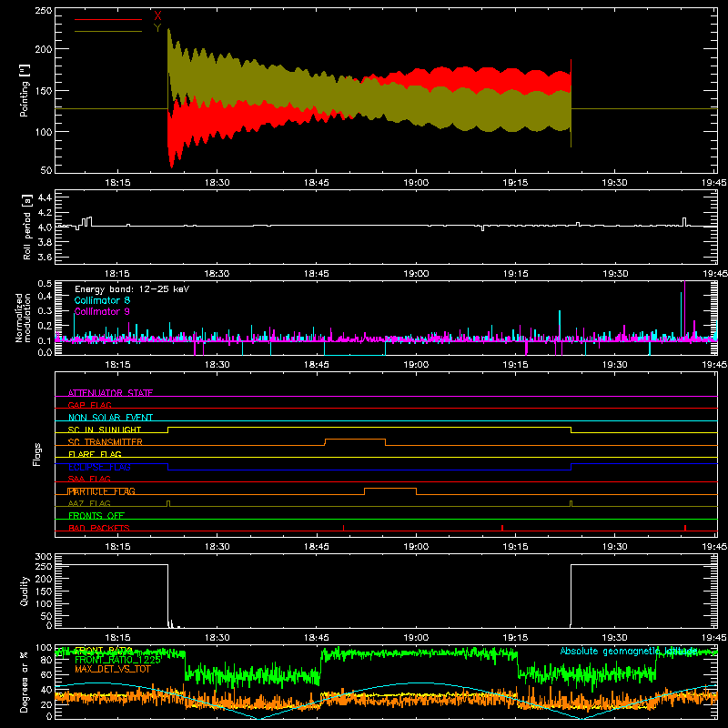
Task: Click the SC_TRANSMITTER flag label
Action: coord(106,441)
